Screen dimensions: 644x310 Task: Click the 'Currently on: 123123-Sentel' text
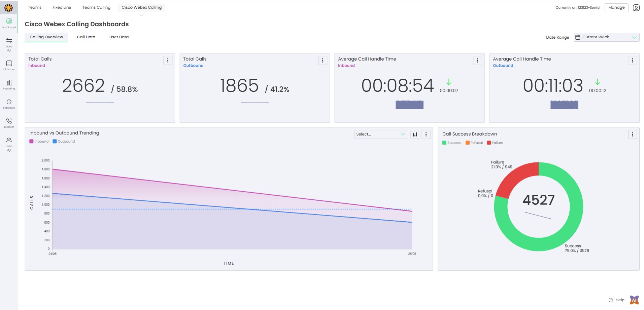click(578, 7)
